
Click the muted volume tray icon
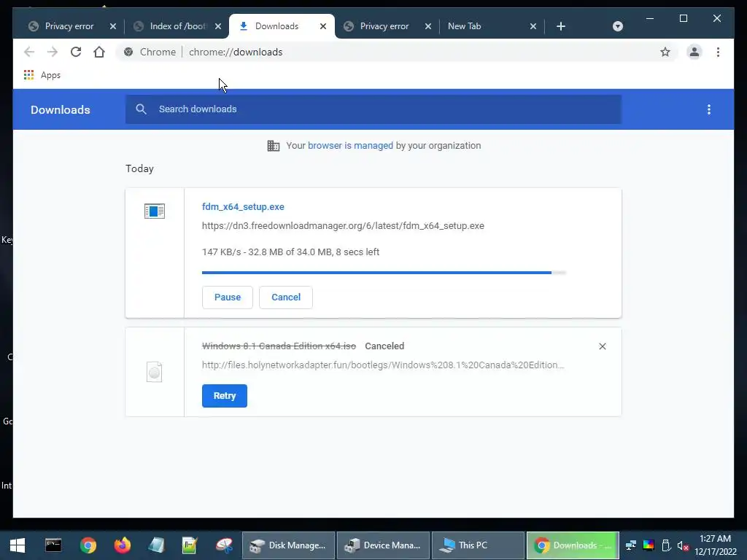[683, 545]
